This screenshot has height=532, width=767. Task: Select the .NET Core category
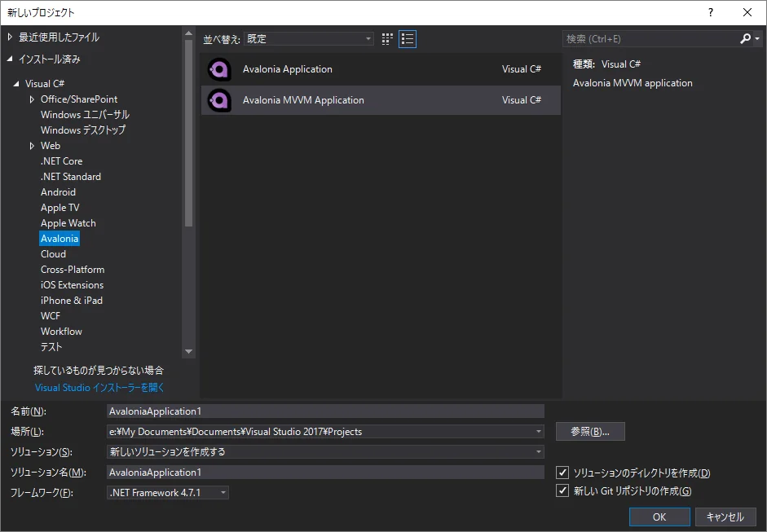tap(61, 161)
